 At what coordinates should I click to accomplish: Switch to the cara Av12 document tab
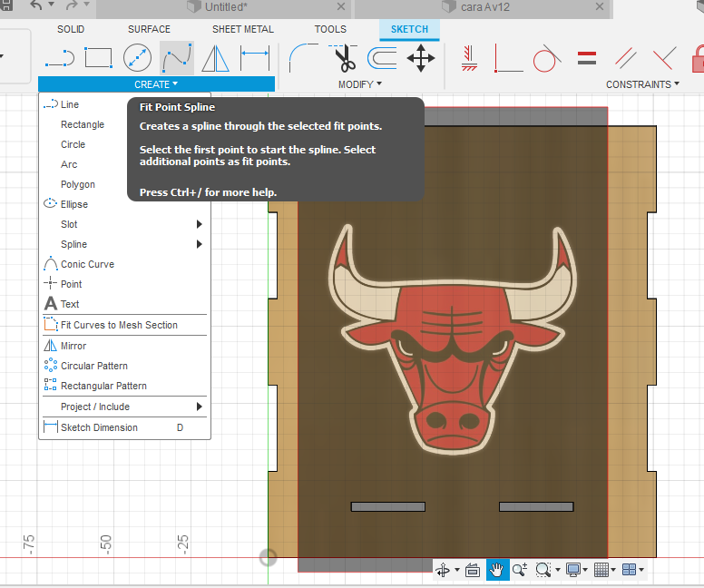483,7
